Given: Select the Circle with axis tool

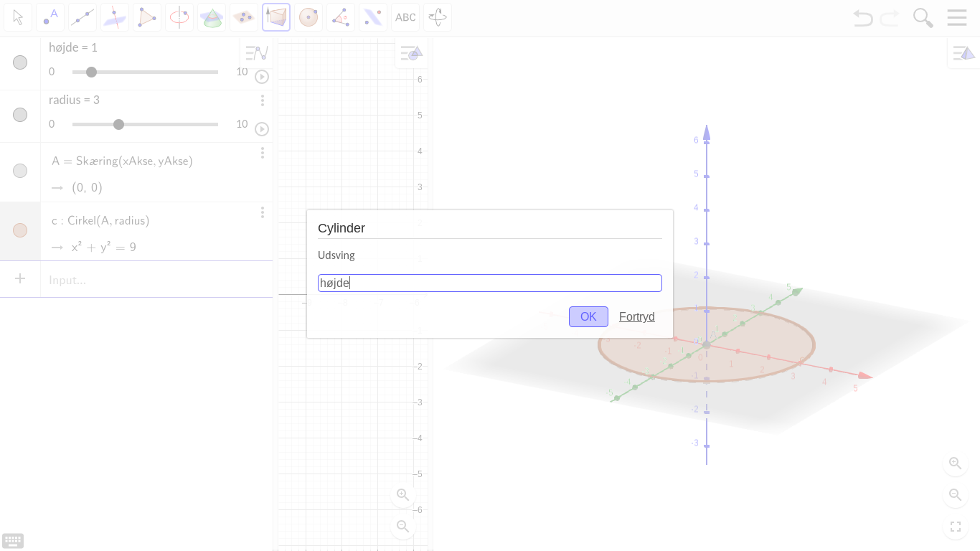Looking at the screenshot, I should click(179, 17).
